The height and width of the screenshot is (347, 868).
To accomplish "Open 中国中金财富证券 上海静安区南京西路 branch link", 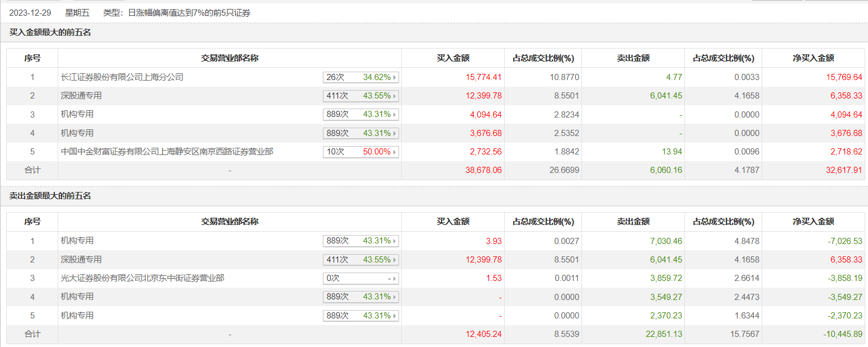I will click(167, 152).
